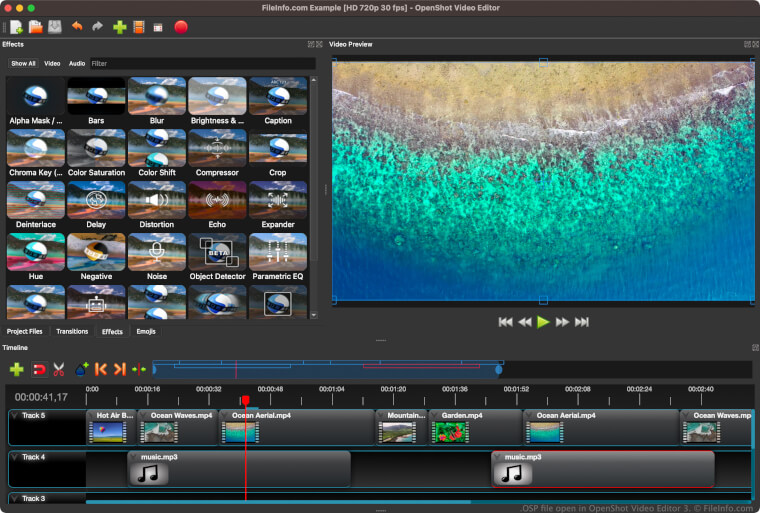The height and width of the screenshot is (513, 760).
Task: Open the Ocean Waves.mp4 clip menu arrow
Action: (145, 415)
